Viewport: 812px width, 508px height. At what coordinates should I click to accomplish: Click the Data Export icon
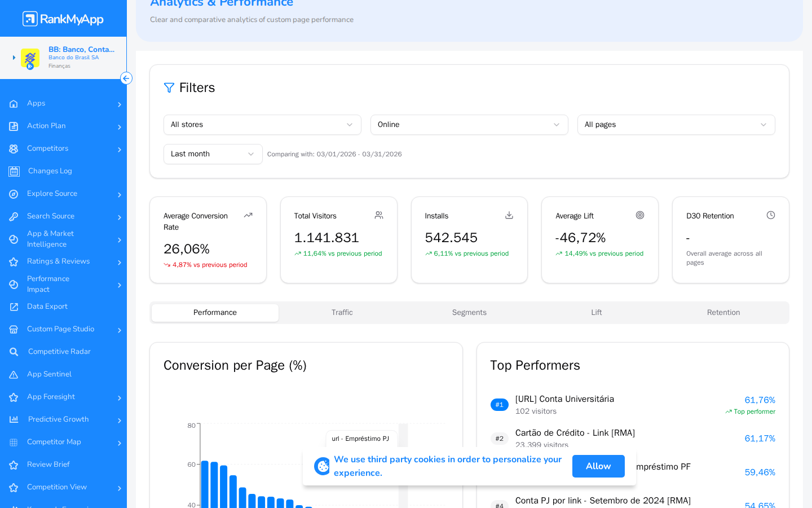tap(14, 306)
